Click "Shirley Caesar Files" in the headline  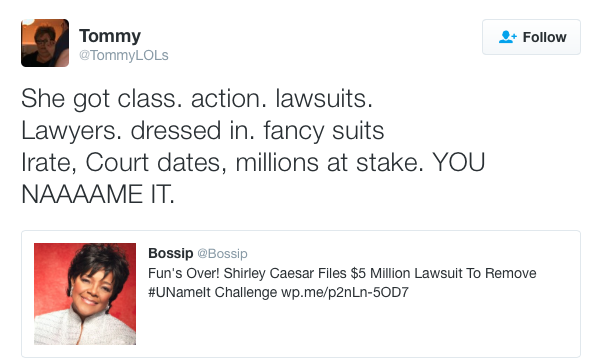click(285, 273)
